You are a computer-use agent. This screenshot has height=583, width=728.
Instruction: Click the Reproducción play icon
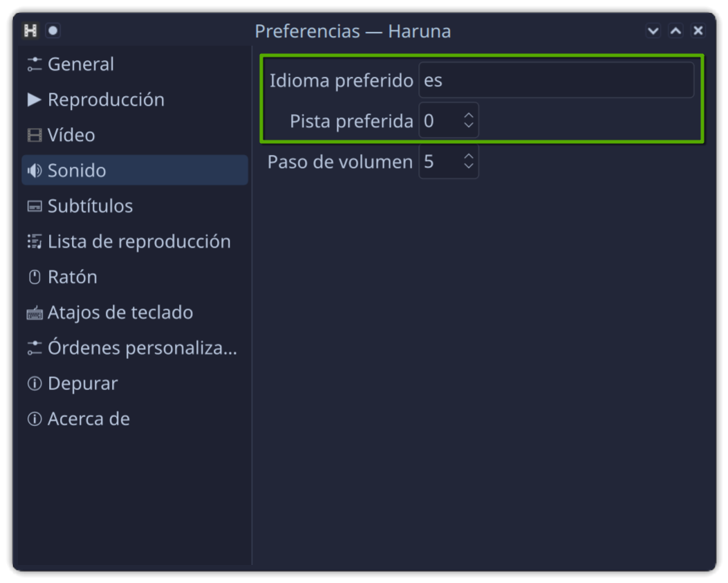point(35,100)
